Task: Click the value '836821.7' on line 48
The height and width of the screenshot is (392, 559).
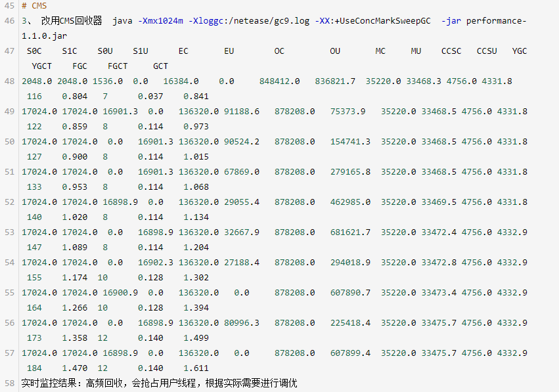Action: tap(335, 81)
